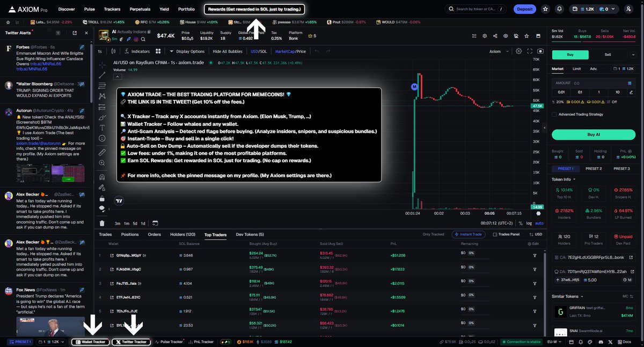Click the AMOUNT input field

pos(594,83)
